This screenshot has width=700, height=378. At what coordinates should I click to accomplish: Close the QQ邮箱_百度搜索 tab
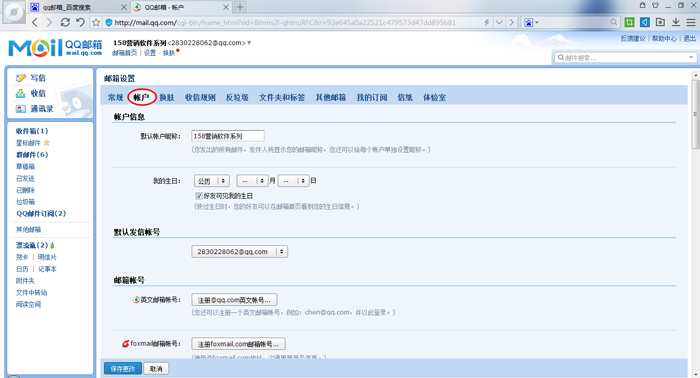point(124,7)
